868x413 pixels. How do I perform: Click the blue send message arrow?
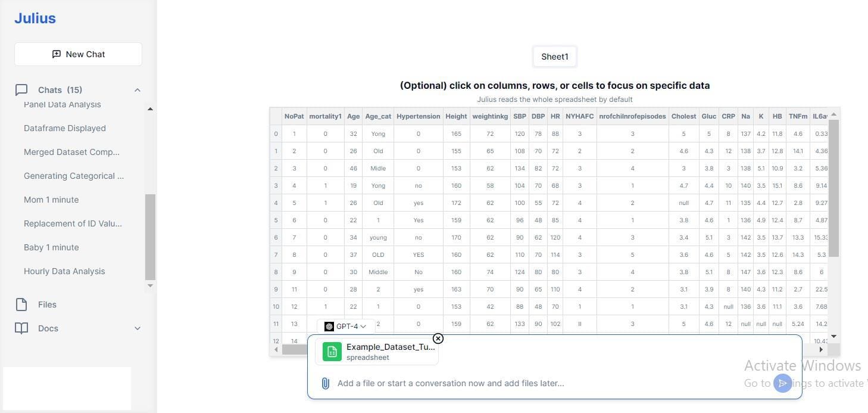click(782, 383)
